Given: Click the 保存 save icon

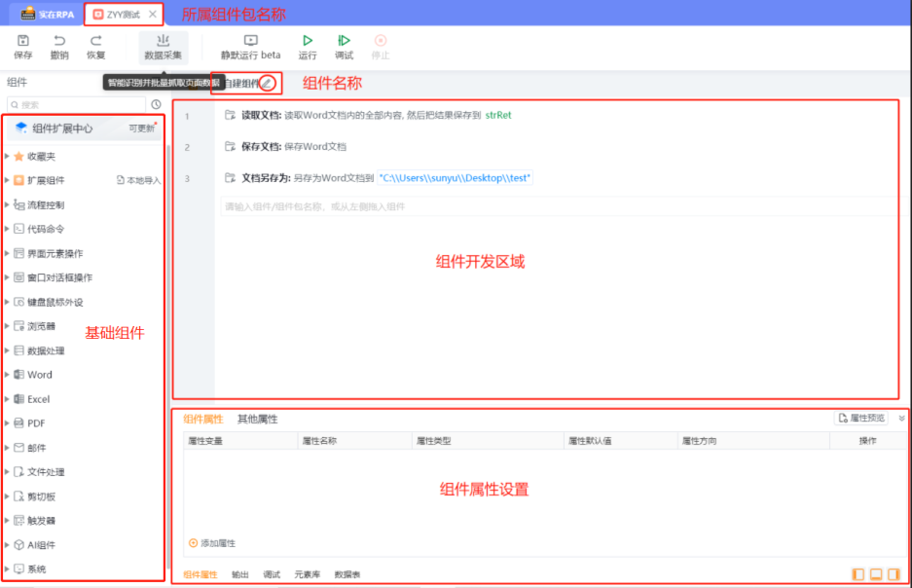Looking at the screenshot, I should coord(23,41).
